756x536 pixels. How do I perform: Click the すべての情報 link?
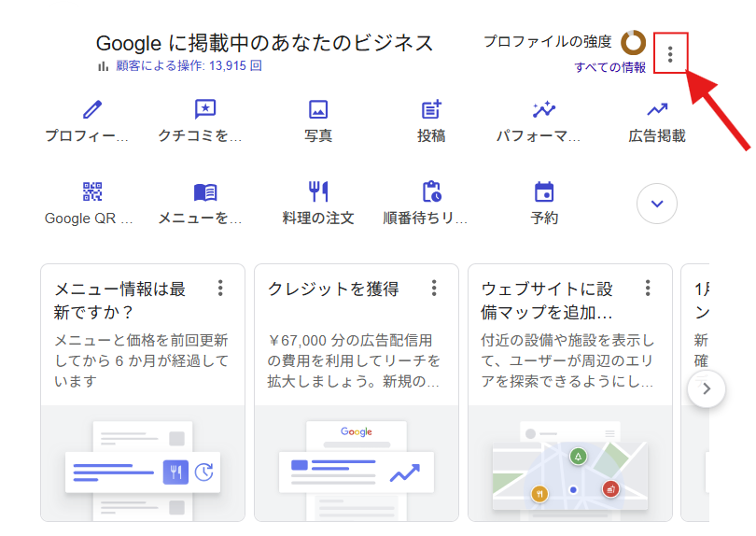point(609,67)
